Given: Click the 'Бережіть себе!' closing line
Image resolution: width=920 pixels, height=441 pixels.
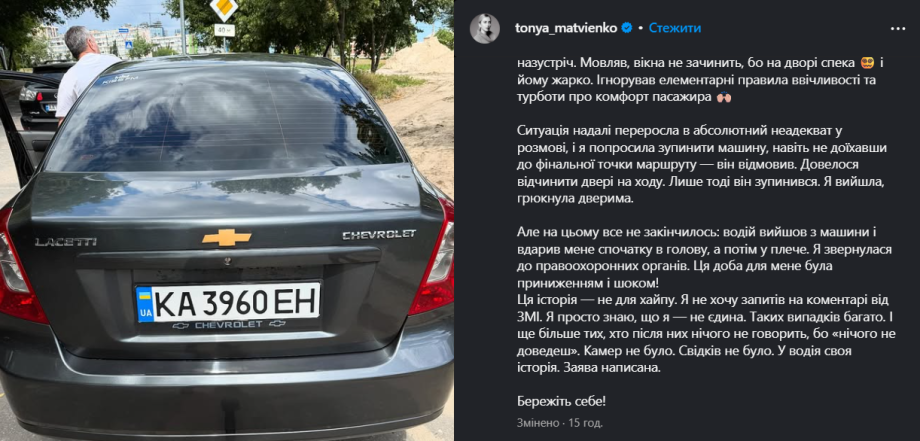Looking at the screenshot, I should click(x=561, y=402).
